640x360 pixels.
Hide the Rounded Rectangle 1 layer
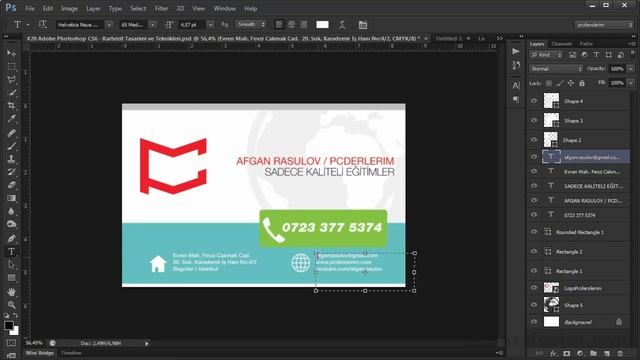tap(534, 232)
